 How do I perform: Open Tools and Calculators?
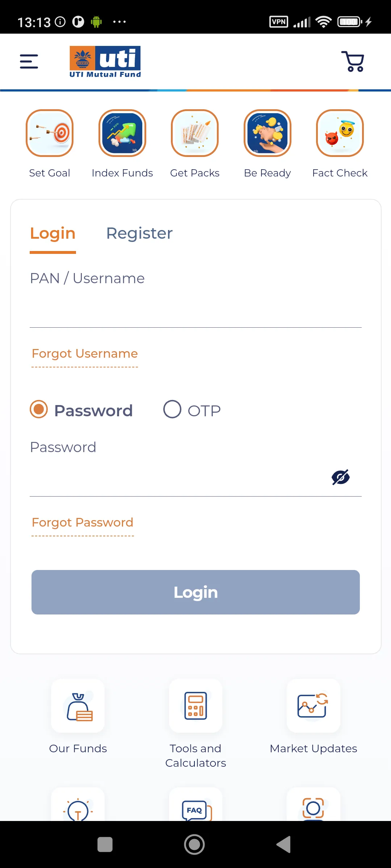(195, 706)
